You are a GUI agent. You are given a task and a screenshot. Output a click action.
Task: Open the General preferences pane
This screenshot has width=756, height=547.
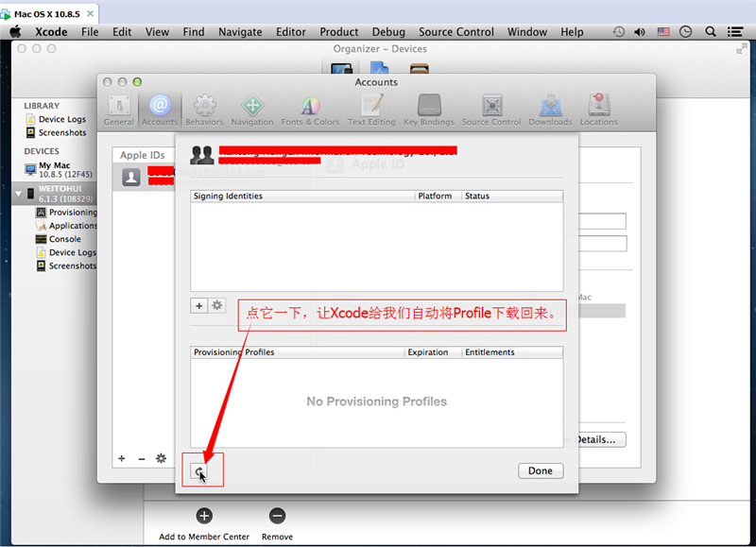click(119, 111)
